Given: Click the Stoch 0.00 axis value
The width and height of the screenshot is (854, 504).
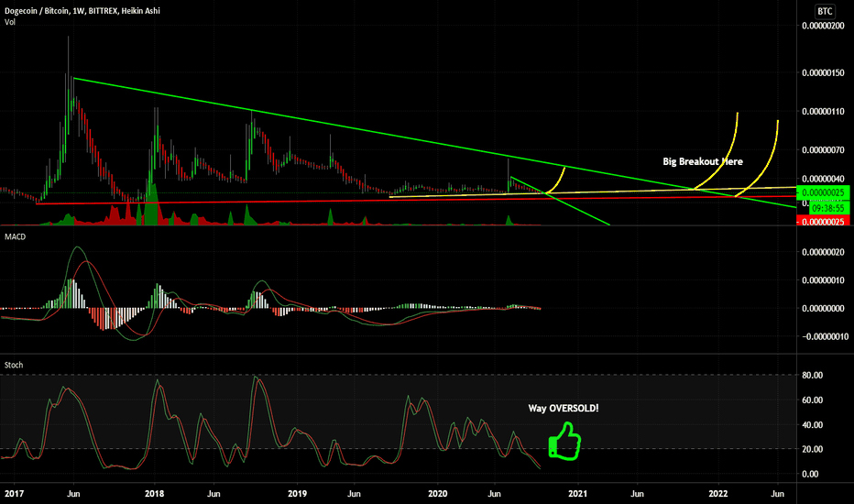Looking at the screenshot, I should (x=810, y=474).
